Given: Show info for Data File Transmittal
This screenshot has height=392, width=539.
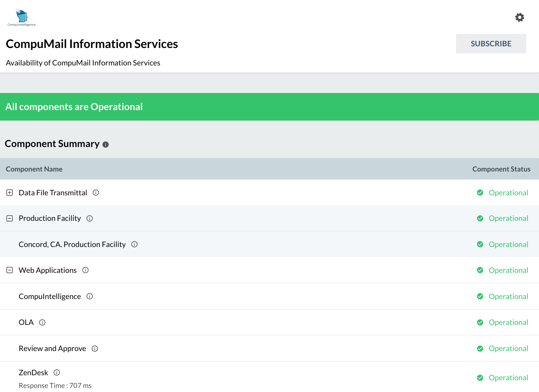Looking at the screenshot, I should point(96,193).
